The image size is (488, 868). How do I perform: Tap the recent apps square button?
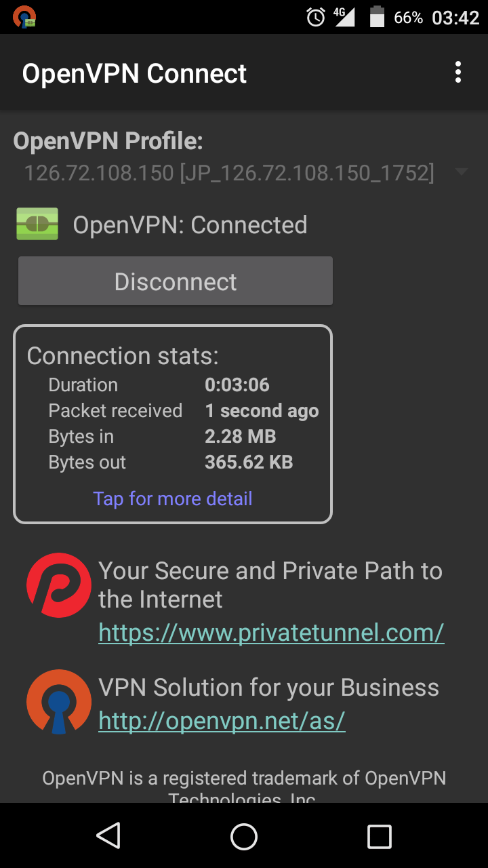click(x=380, y=836)
